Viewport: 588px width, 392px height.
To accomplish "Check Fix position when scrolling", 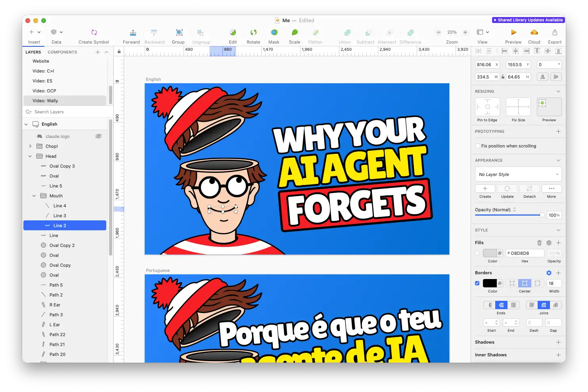I will pyautogui.click(x=477, y=146).
